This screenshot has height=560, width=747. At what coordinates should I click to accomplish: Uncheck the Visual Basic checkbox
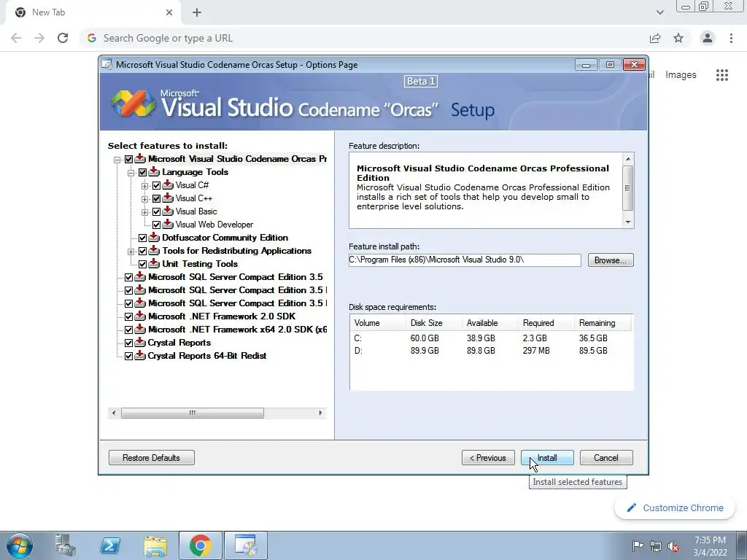(156, 211)
